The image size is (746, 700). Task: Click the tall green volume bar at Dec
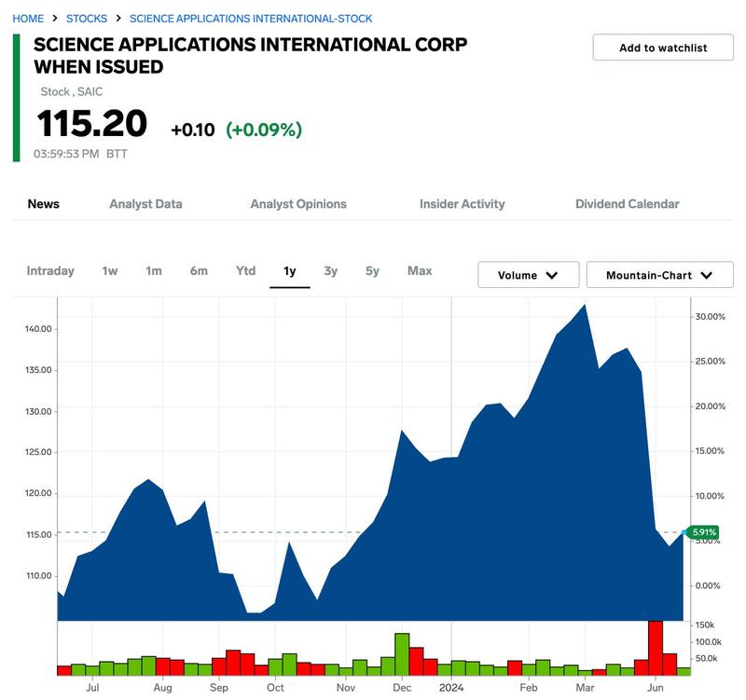click(402, 654)
